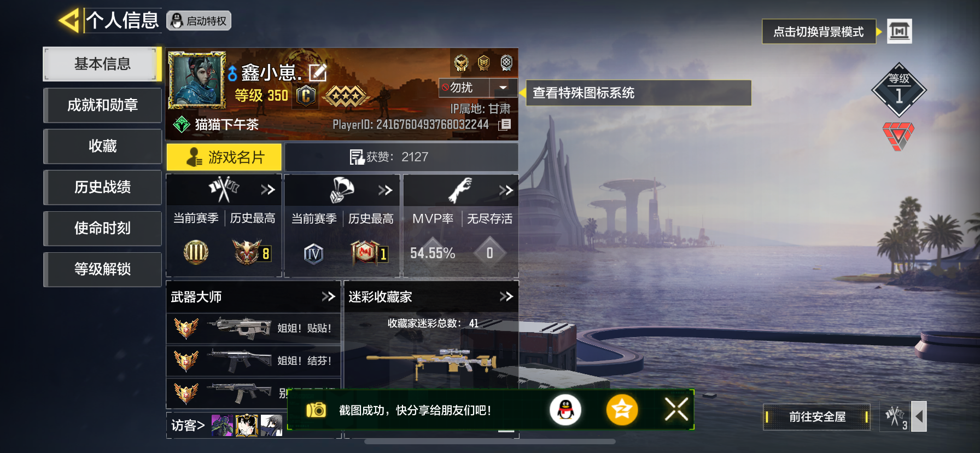The width and height of the screenshot is (980, 453).
Task: Open the 历史战绩 history records tab
Action: coord(102,187)
